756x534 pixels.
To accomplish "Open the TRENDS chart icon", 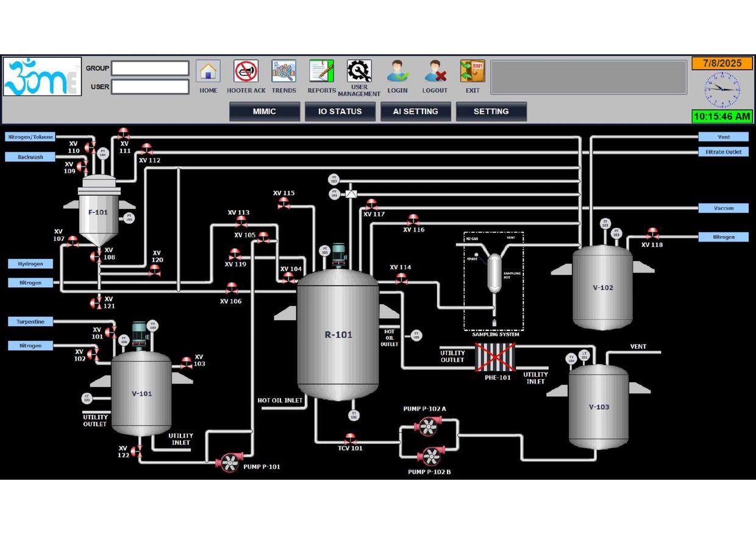I will pos(284,71).
